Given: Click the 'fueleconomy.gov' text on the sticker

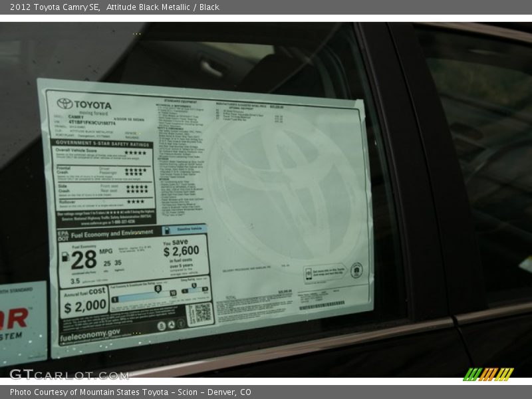Looking at the screenshot, I should [x=90, y=335].
